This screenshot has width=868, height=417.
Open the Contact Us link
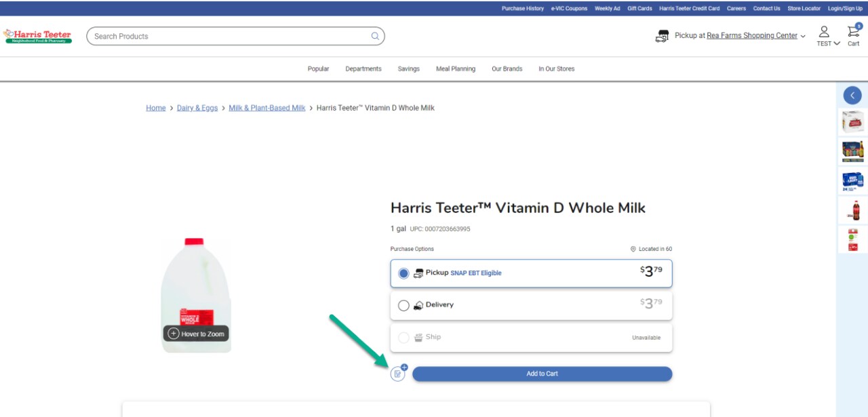click(767, 9)
